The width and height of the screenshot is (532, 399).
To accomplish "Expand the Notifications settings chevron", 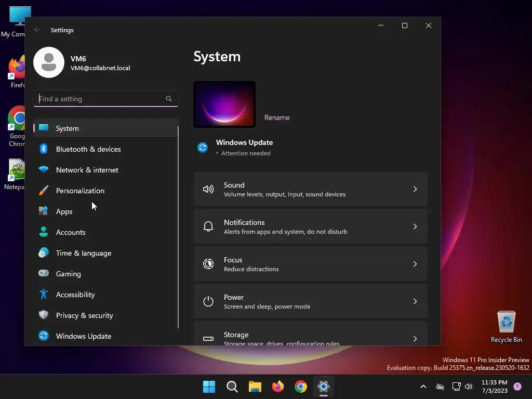I will pyautogui.click(x=415, y=227).
